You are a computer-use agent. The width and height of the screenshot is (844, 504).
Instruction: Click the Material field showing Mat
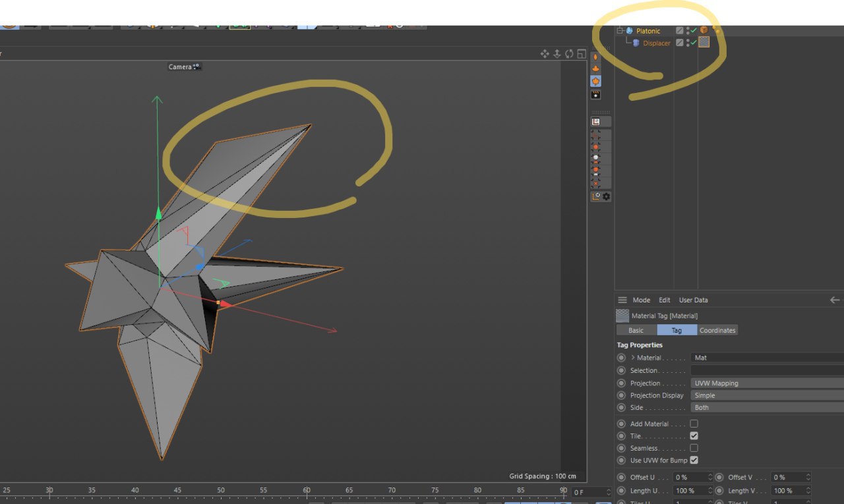(768, 358)
